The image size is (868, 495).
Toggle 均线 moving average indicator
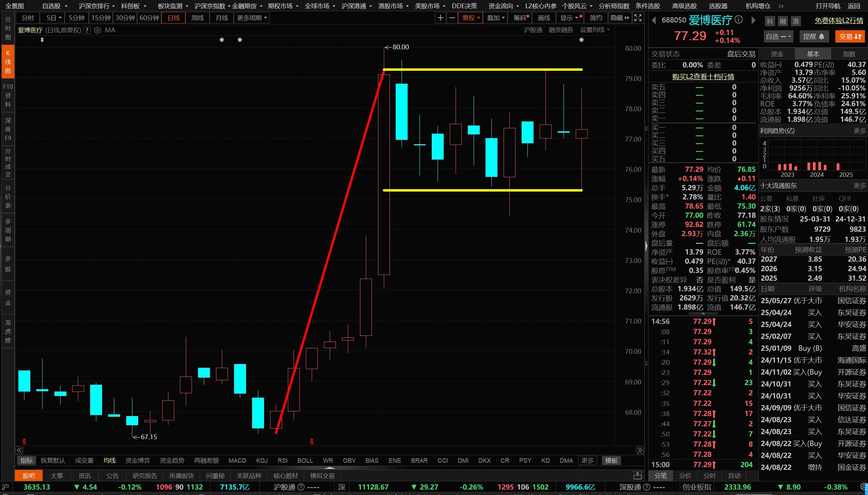coord(110,460)
